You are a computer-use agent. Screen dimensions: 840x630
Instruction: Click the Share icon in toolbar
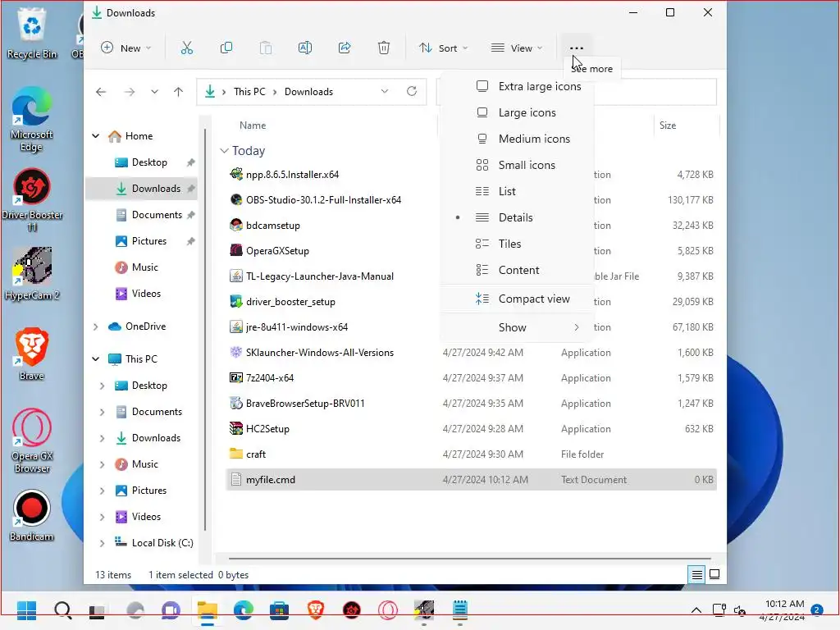[x=345, y=48]
